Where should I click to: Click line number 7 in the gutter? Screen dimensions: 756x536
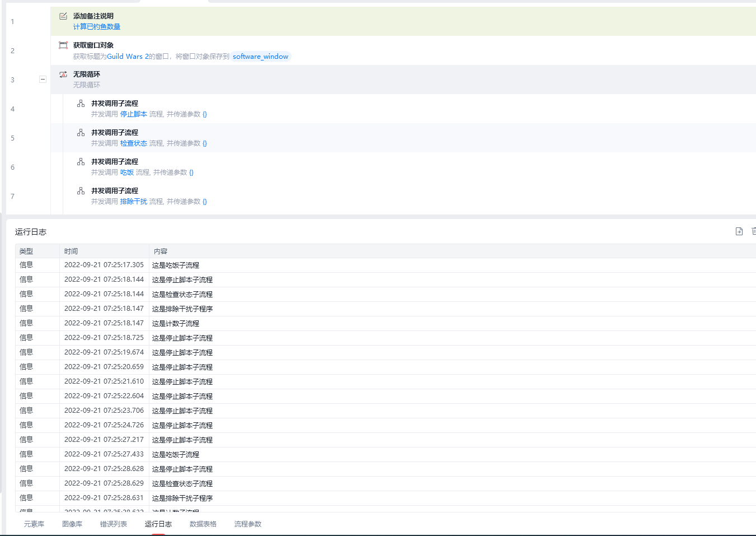pyautogui.click(x=12, y=197)
